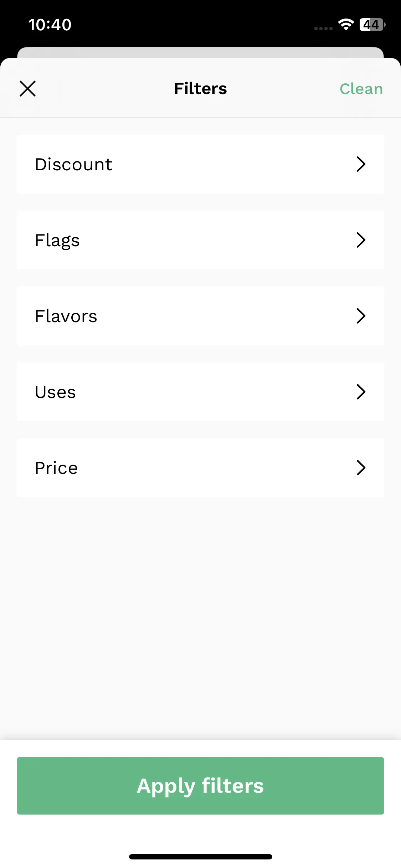Expand the Flavors chevron arrow
401x868 pixels.
point(361,316)
